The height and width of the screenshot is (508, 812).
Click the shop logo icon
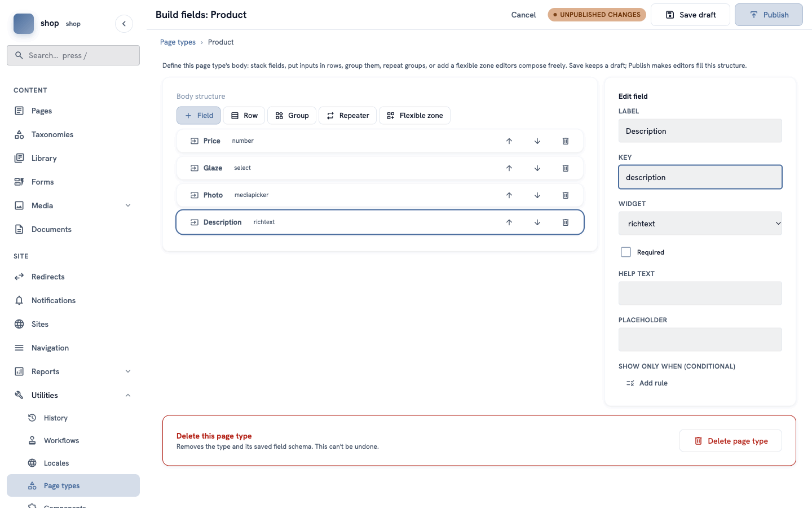coord(24,24)
